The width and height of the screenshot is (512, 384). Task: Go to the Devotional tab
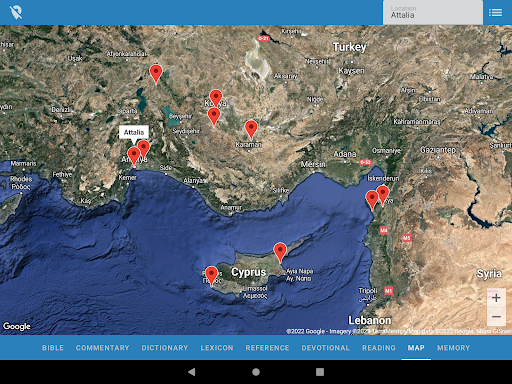(325, 348)
